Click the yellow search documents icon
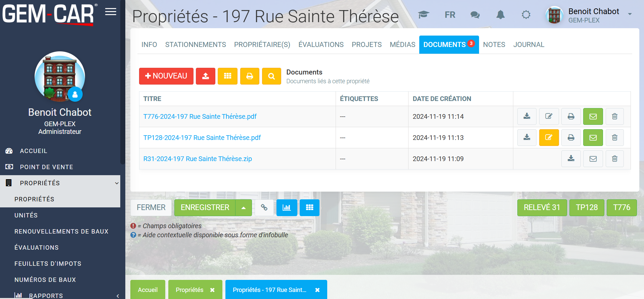644x299 pixels. point(271,76)
